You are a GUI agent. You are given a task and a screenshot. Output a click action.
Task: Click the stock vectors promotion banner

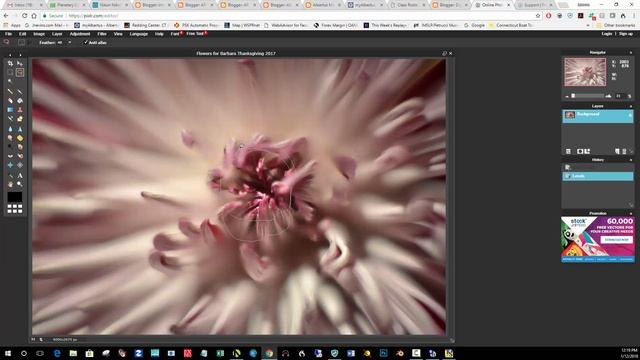click(x=598, y=239)
